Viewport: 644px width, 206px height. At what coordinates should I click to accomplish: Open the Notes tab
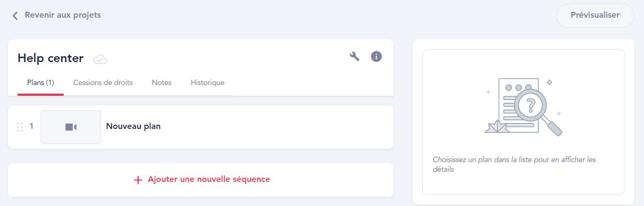[x=162, y=83]
